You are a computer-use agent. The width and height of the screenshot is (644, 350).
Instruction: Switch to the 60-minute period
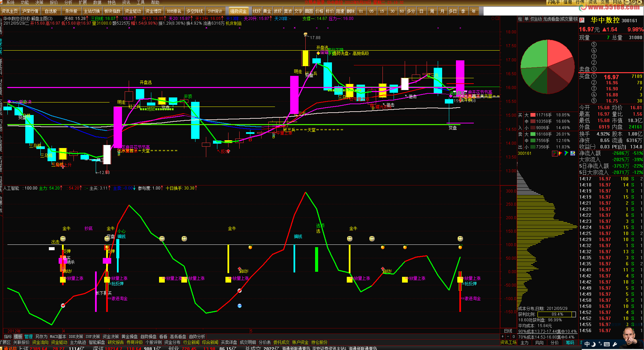[x=402, y=11]
